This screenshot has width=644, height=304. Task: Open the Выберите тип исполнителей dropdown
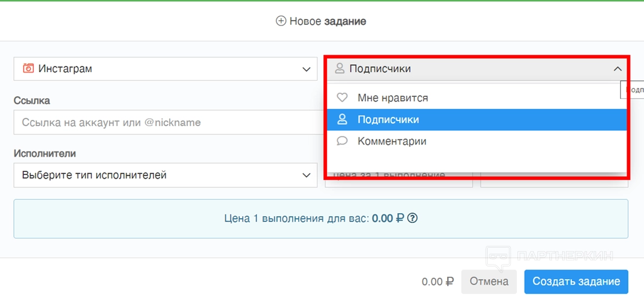tap(165, 175)
